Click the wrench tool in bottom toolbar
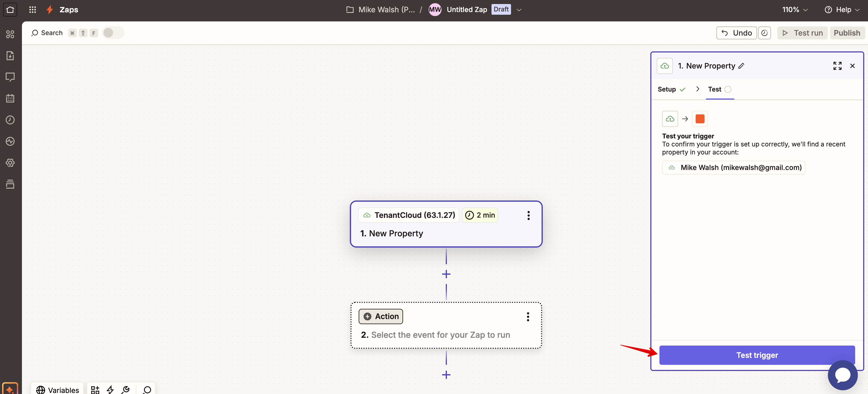This screenshot has width=868, height=394. point(125,390)
